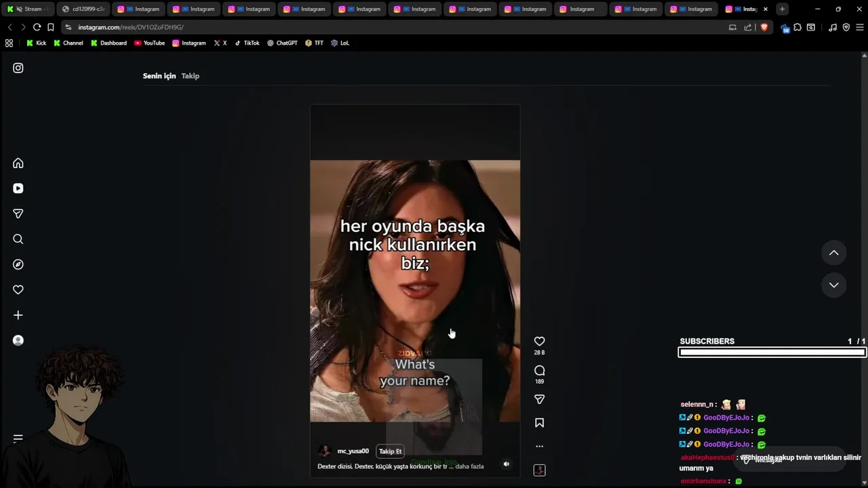Bookmark this page in address bar
Image resolution: width=868 pixels, height=488 pixels.
pyautogui.click(x=50, y=27)
